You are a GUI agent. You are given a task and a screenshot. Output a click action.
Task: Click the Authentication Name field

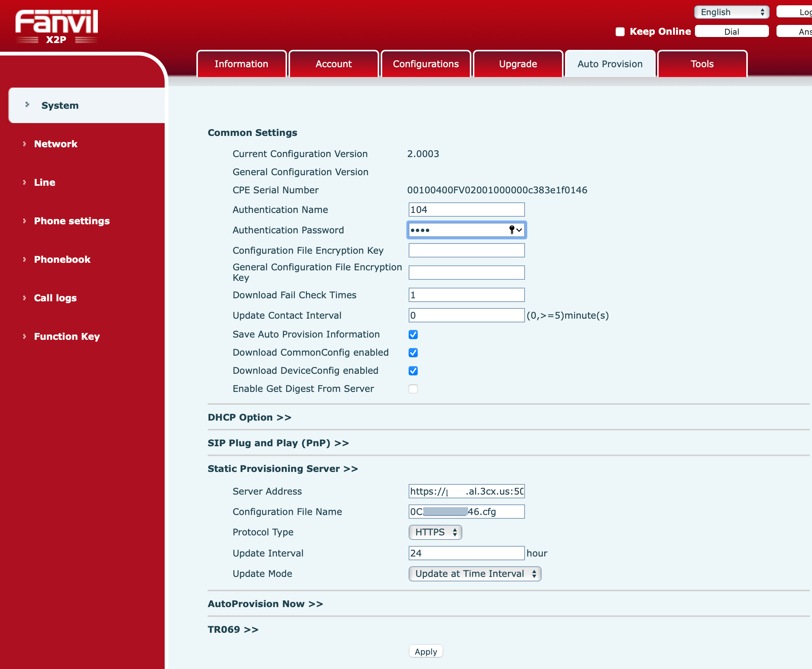tap(466, 210)
